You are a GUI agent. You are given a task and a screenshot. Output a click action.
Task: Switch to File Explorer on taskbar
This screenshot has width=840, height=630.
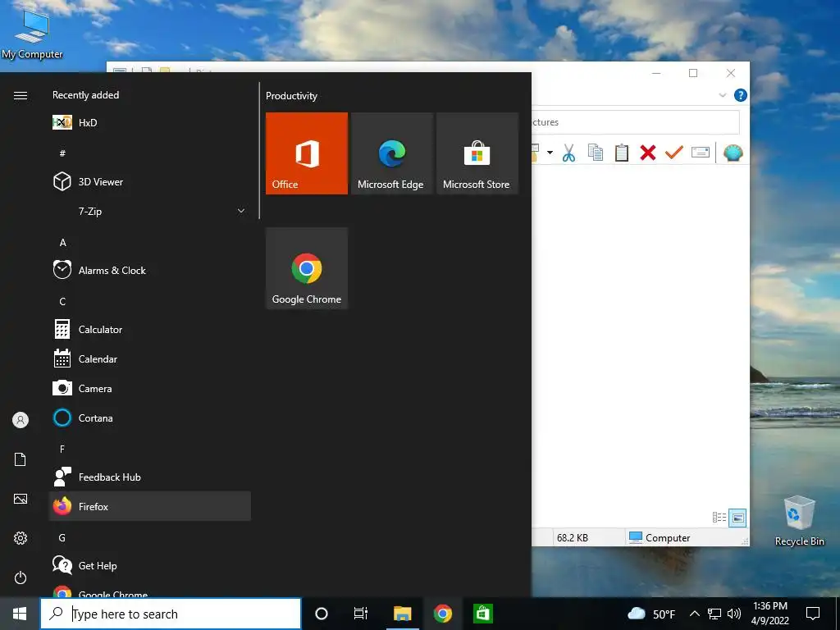(x=402, y=614)
